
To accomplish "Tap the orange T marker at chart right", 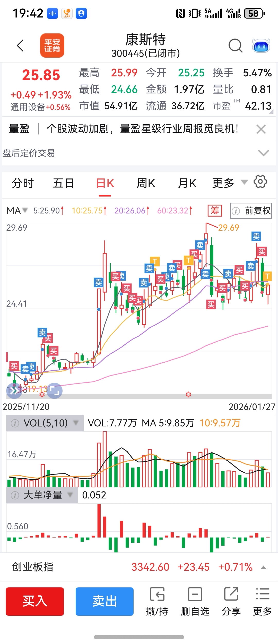I will (x=267, y=276).
